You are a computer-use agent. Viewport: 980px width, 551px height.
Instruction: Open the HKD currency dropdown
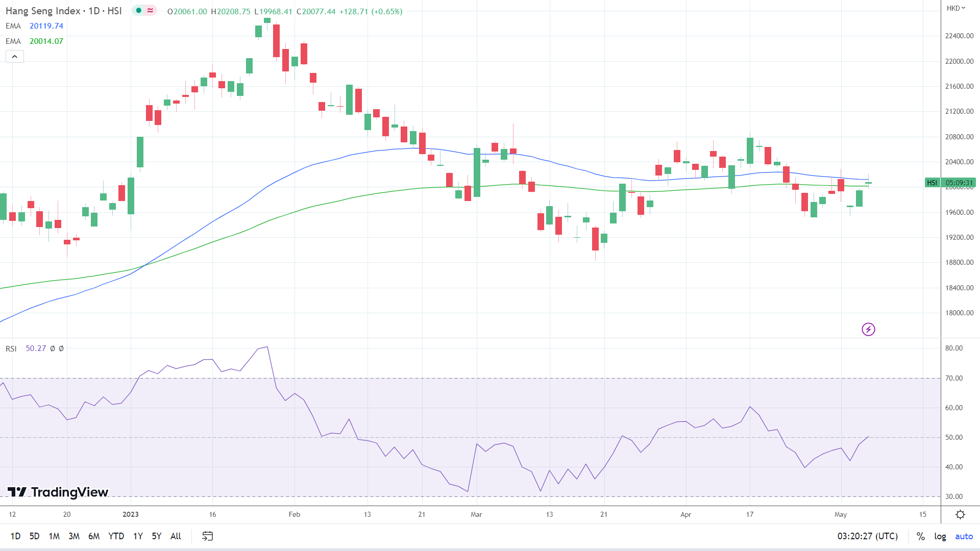click(956, 8)
